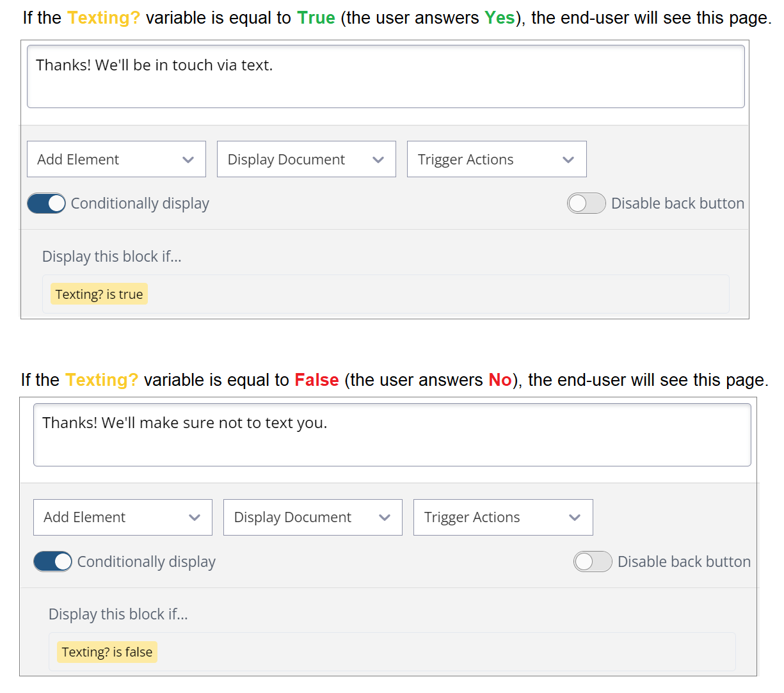This screenshot has height=693, width=784.
Task: Click the 'Display this block if...' label in the second block
Action: click(118, 614)
